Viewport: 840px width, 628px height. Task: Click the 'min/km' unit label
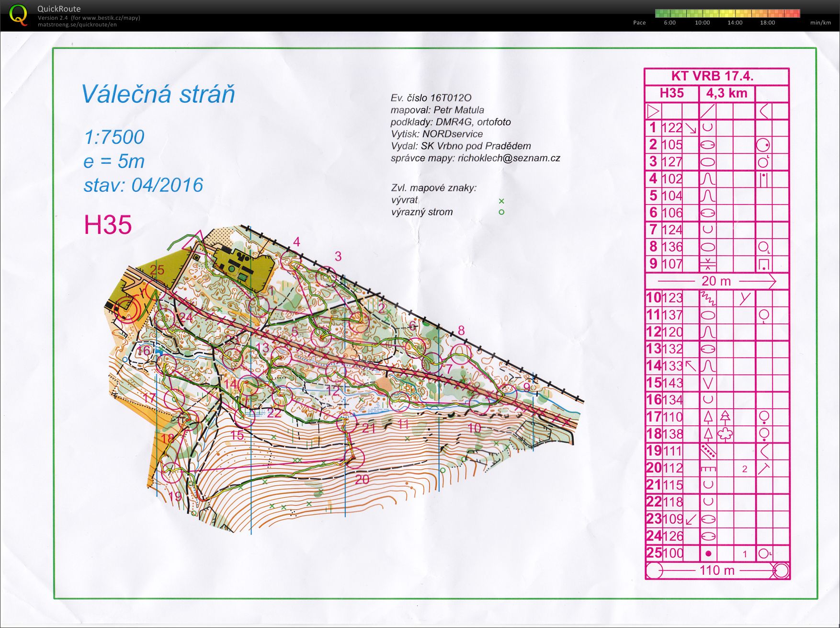coord(820,23)
